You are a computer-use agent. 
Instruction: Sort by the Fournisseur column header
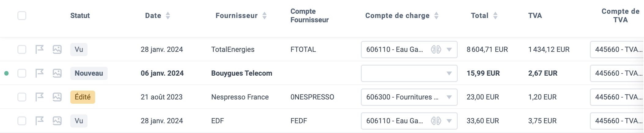[x=241, y=16]
